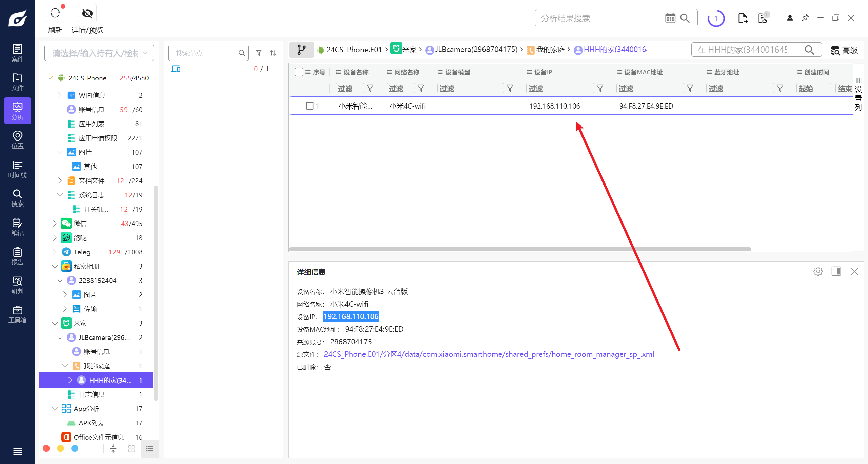Check the row 1 checkbox
This screenshot has width=868, height=464.
pyautogui.click(x=309, y=106)
